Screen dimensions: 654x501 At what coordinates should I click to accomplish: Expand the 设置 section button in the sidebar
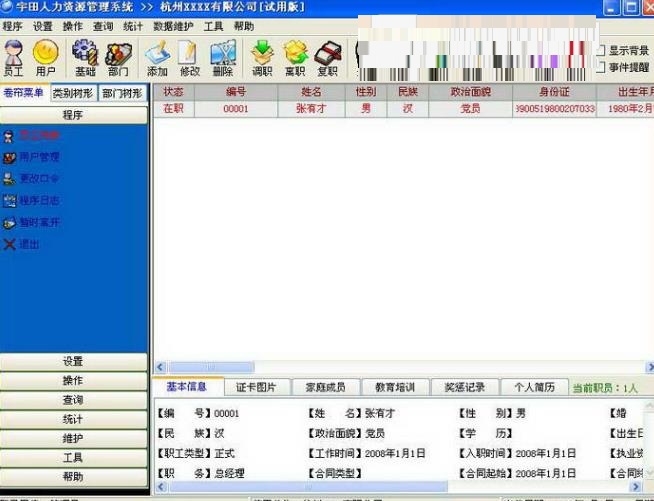tap(73, 362)
